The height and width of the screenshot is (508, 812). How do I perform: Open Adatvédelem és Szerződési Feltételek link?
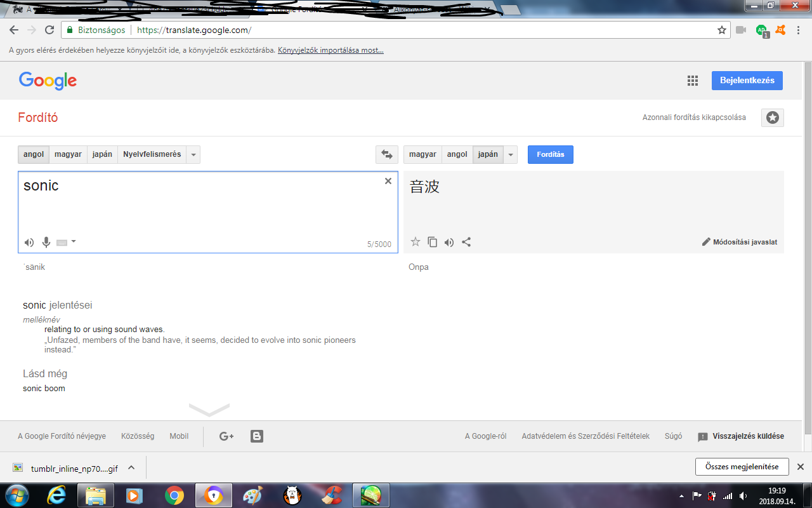coord(586,436)
